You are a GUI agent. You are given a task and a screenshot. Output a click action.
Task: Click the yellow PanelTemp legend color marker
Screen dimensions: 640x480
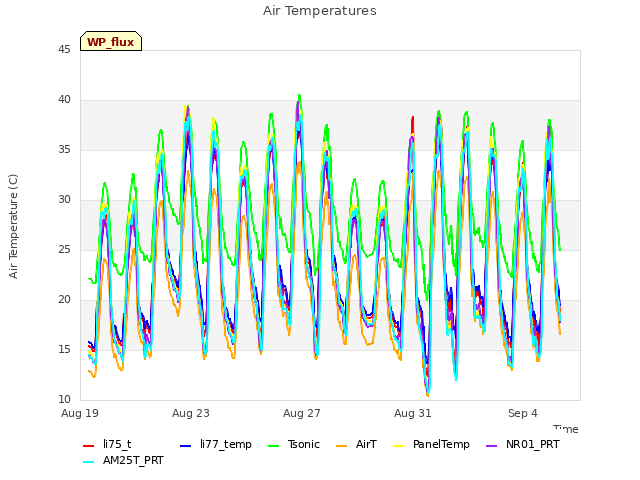tap(398, 445)
